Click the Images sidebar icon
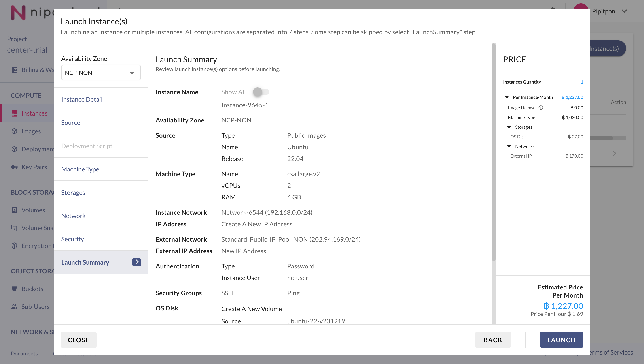The image size is (644, 364). pos(14,131)
